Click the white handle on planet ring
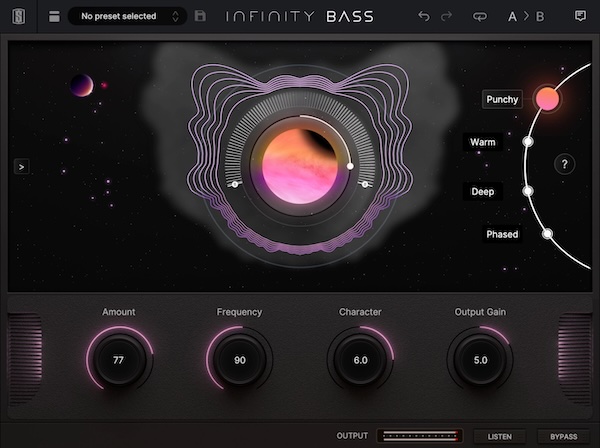 click(350, 166)
